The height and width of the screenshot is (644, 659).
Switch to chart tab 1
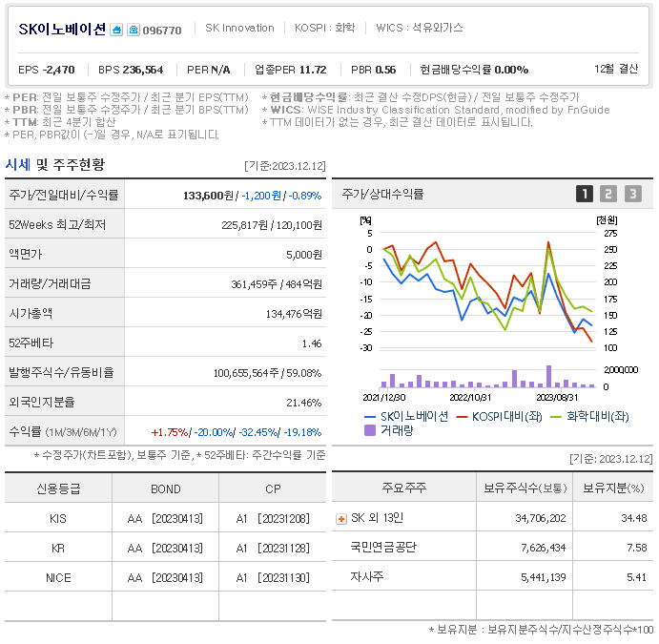(x=585, y=194)
